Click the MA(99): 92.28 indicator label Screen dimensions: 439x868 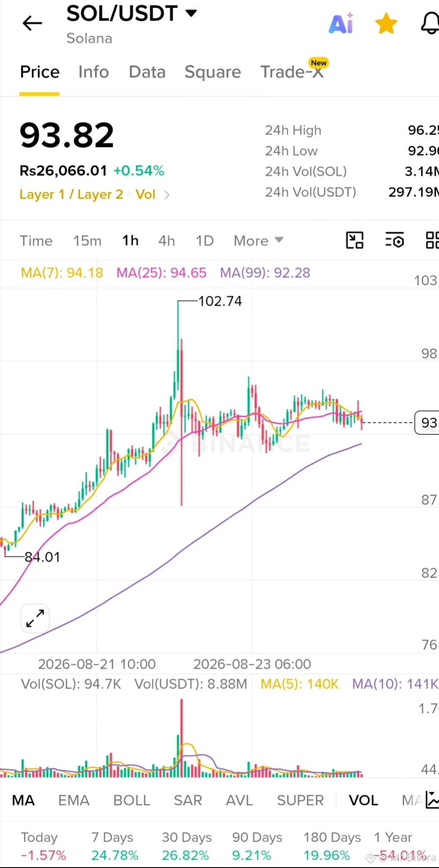[265, 273]
